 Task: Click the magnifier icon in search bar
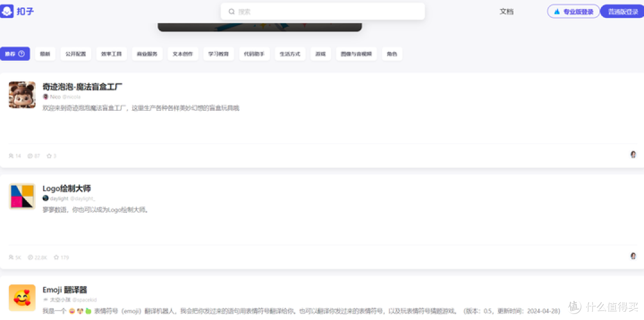click(231, 11)
